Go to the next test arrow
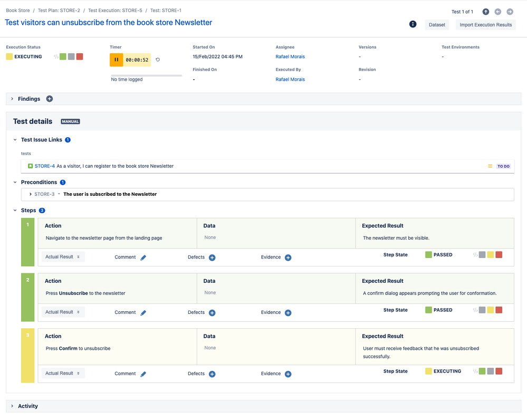The height and width of the screenshot is (420, 527). (510, 12)
